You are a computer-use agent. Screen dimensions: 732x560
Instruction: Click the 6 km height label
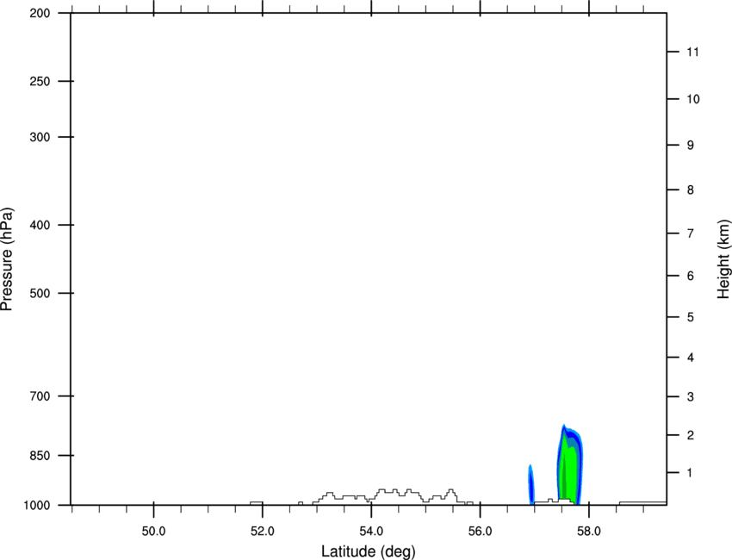coord(691,276)
